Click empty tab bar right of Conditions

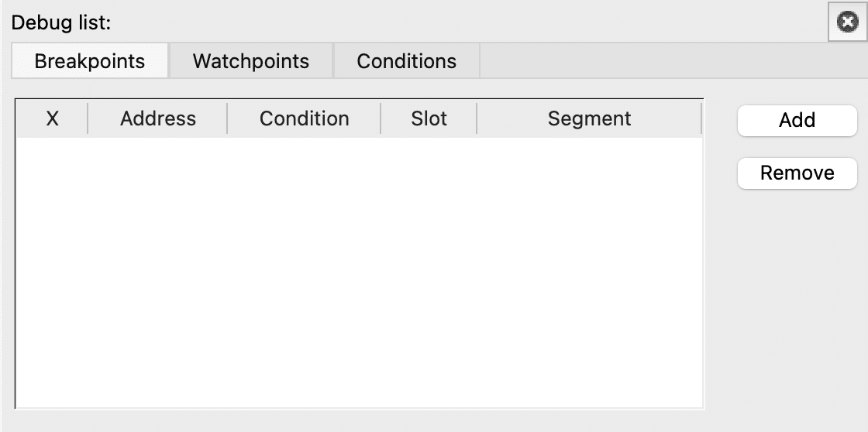tap(666, 61)
